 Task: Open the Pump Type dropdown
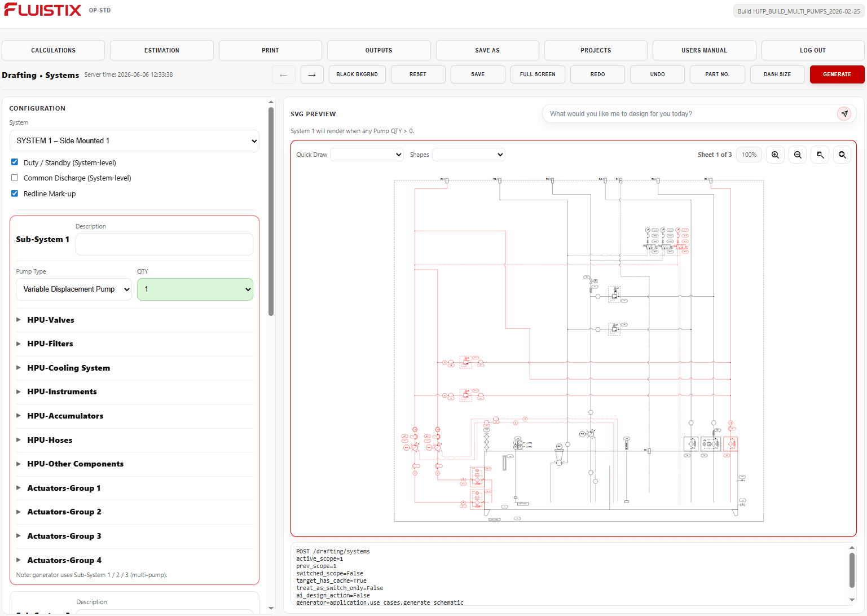click(74, 289)
